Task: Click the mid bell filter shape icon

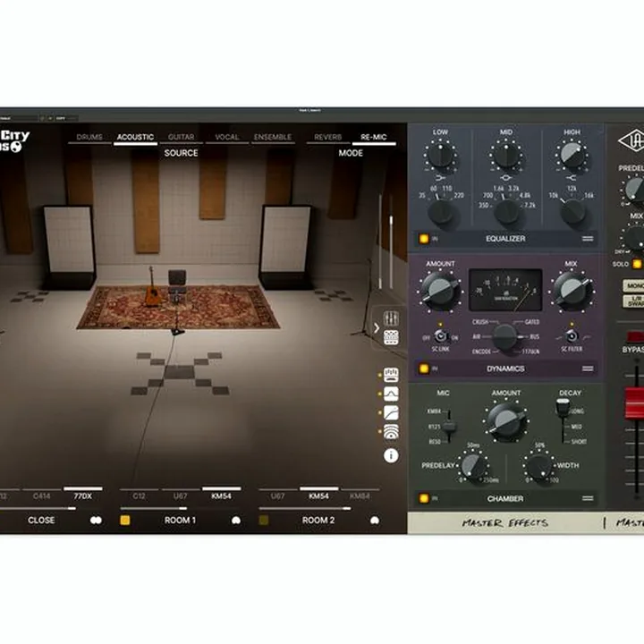Action: point(506,178)
